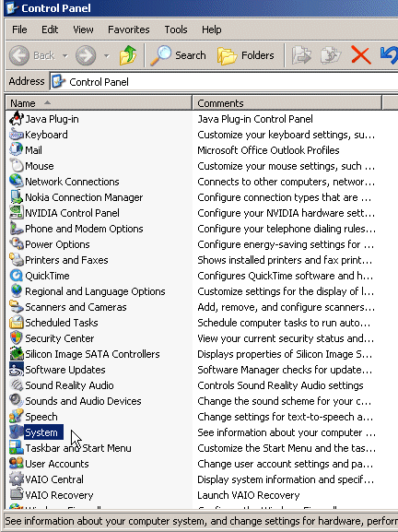Click the Up folder toolbar icon
This screenshot has height=532, width=398.
coord(128,55)
